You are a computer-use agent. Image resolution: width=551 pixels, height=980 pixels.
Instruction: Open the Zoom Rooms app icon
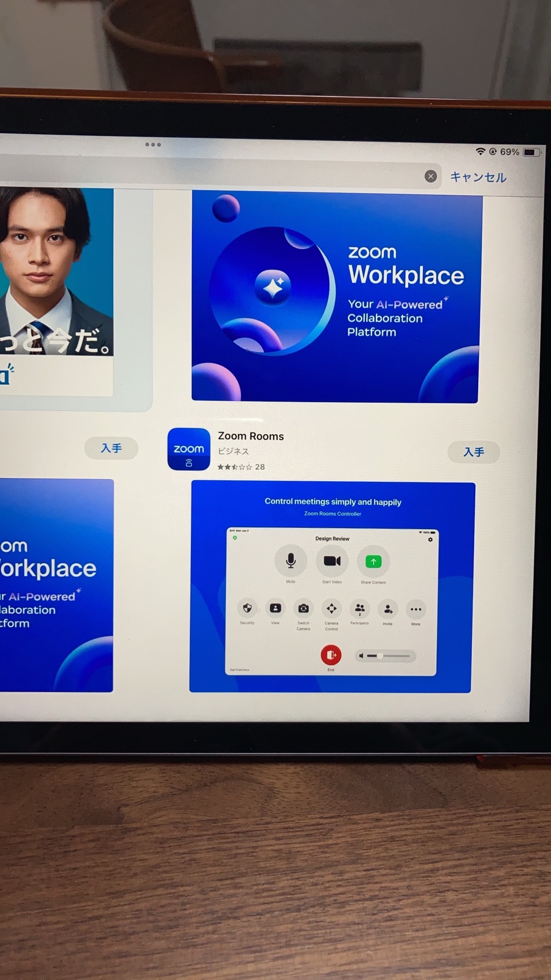(189, 449)
